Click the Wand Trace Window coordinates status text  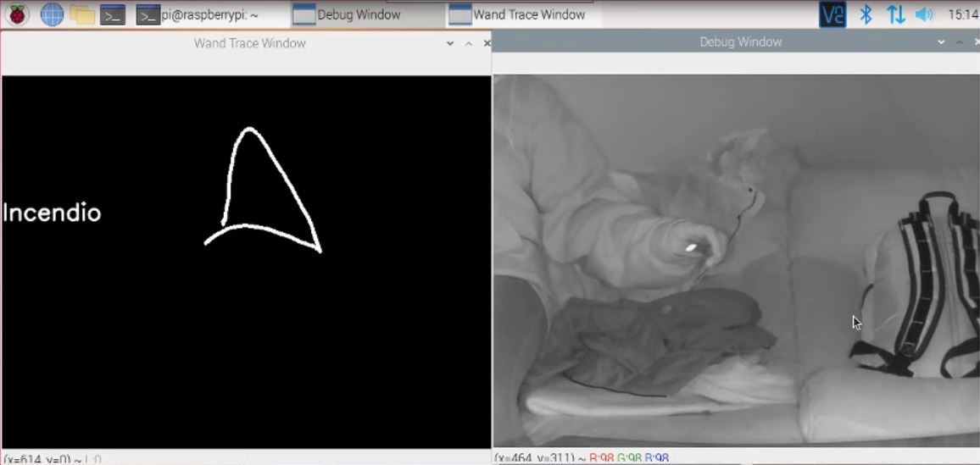click(53, 460)
